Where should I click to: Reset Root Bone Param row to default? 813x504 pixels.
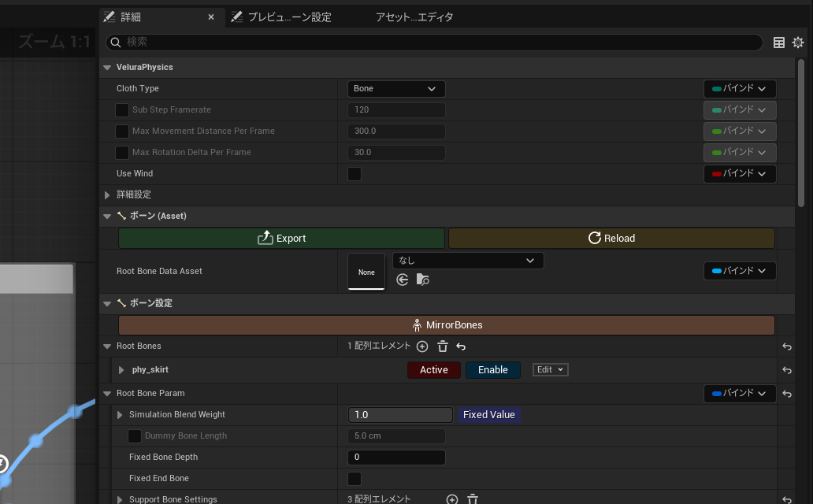(787, 394)
